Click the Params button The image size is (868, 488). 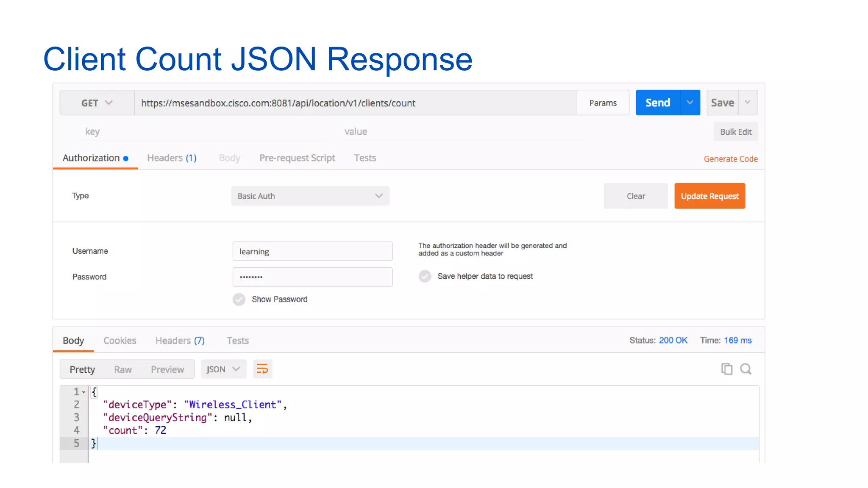point(603,103)
